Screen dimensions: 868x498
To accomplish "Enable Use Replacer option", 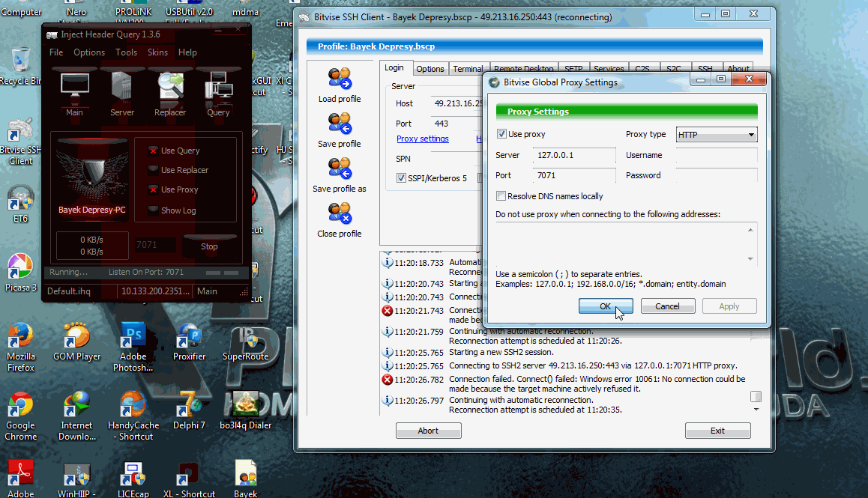I will click(x=154, y=170).
